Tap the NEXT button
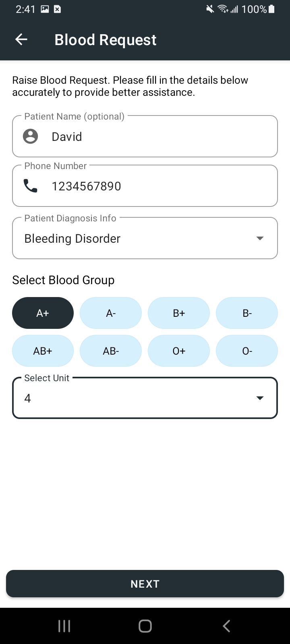The width and height of the screenshot is (290, 644). pos(145,584)
